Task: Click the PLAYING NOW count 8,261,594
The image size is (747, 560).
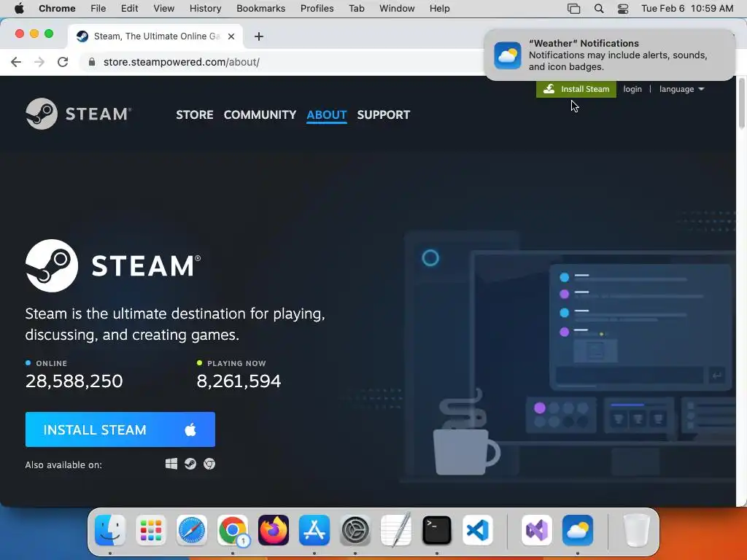Action: (239, 381)
